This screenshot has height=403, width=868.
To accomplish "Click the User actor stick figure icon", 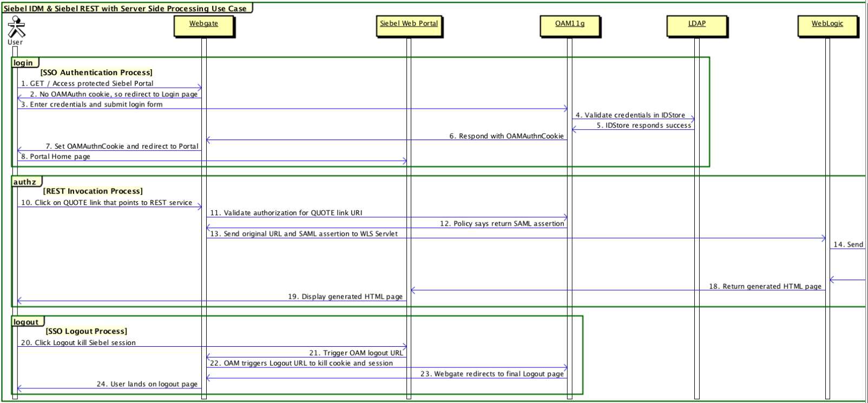I will point(16,27).
